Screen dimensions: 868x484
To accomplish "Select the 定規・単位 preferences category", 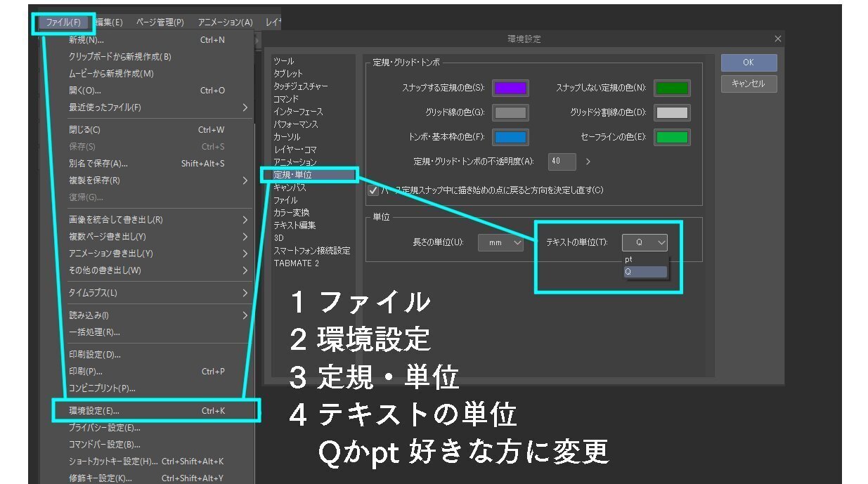I will click(295, 174).
